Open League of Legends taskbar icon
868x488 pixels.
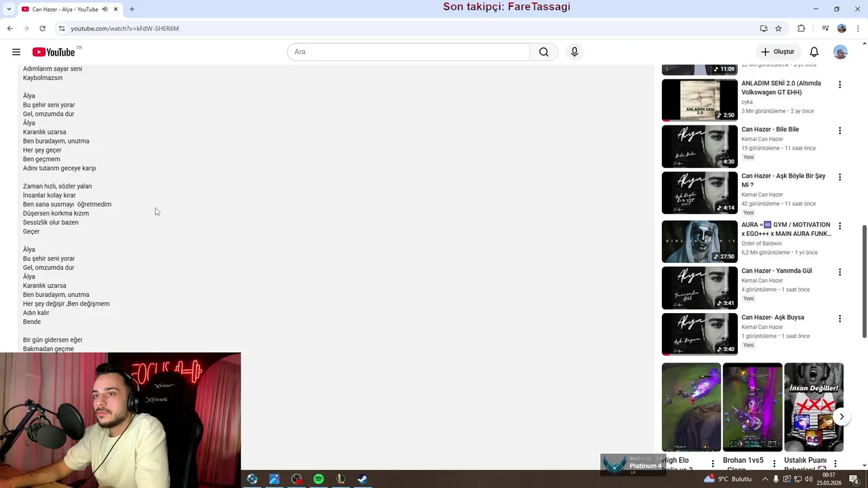pyautogui.click(x=340, y=479)
